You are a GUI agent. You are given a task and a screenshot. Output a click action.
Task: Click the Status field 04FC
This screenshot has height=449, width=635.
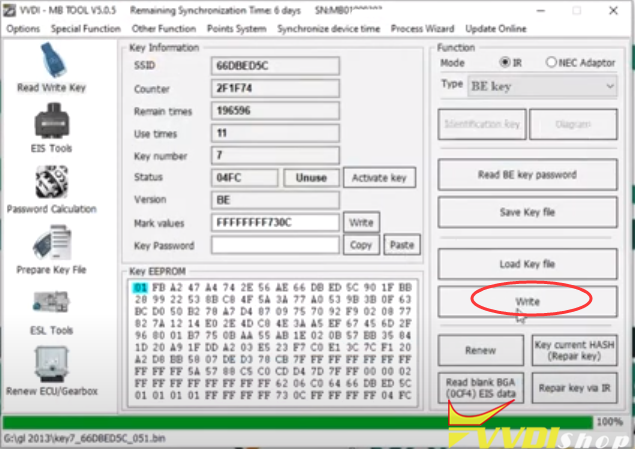click(245, 178)
